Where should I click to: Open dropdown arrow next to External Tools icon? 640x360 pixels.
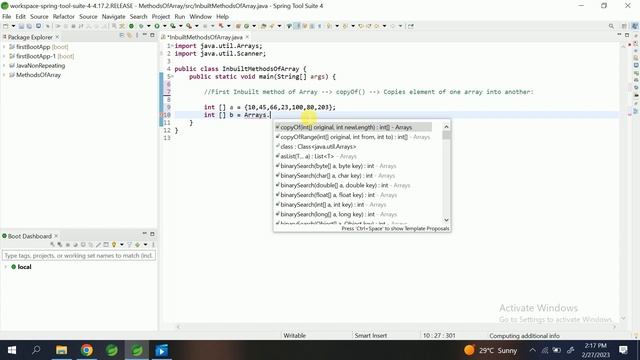click(196, 26)
